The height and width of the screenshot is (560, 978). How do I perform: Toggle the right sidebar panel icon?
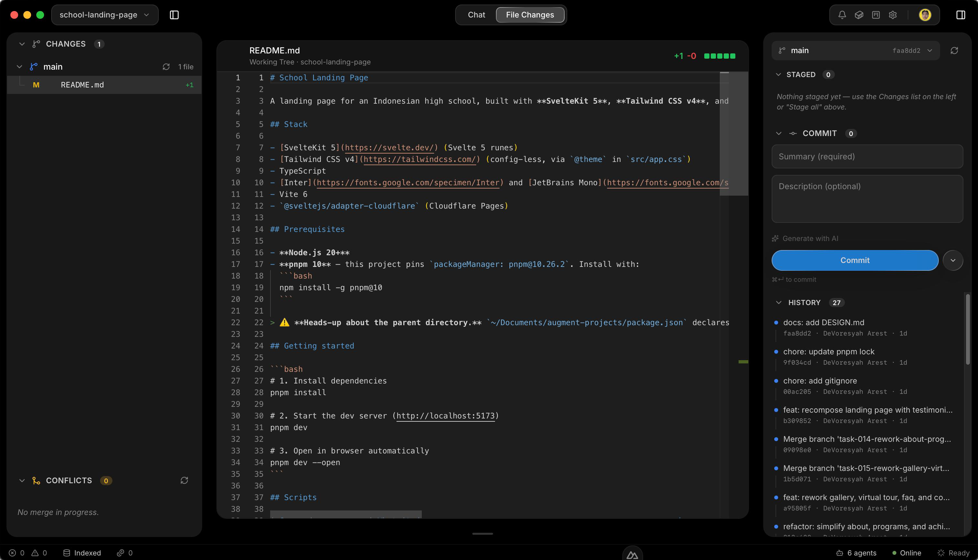[x=960, y=15]
